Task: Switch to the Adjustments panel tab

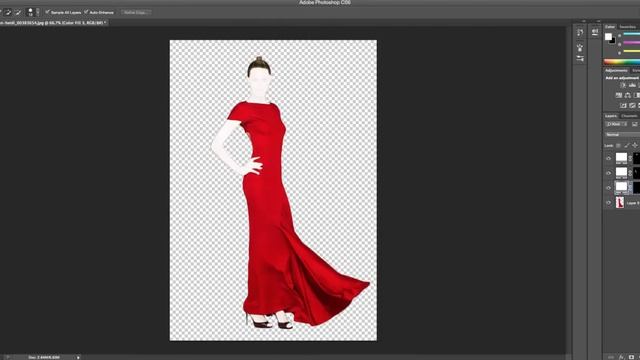Action: [x=616, y=71]
